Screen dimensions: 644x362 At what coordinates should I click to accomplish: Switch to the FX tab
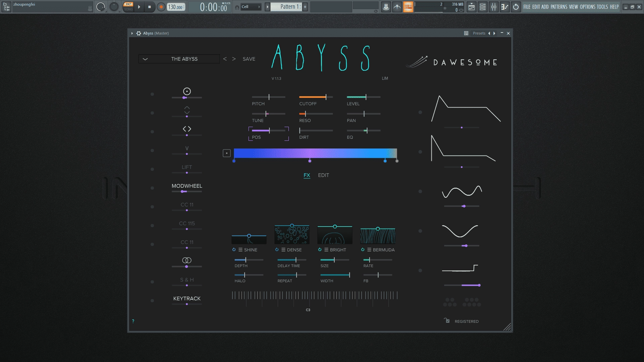tap(307, 175)
